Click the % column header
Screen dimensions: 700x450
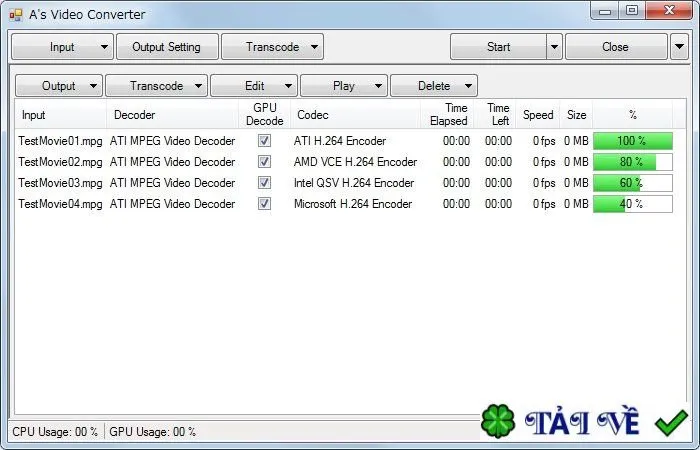coord(633,115)
